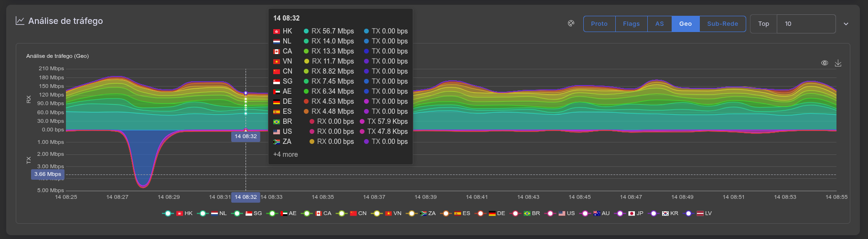Image resolution: width=868 pixels, height=239 pixels.
Task: Switch to the Flags tab
Action: (631, 24)
